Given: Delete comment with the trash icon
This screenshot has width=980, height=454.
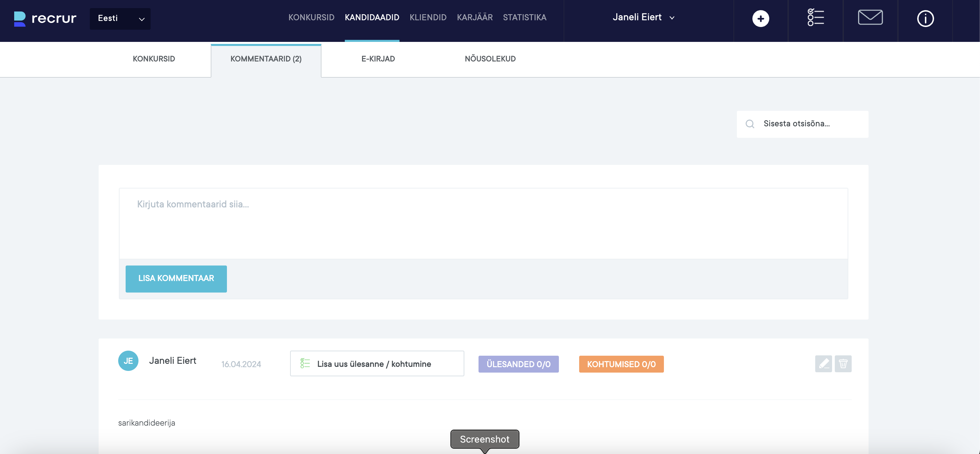Looking at the screenshot, I should tap(843, 364).
